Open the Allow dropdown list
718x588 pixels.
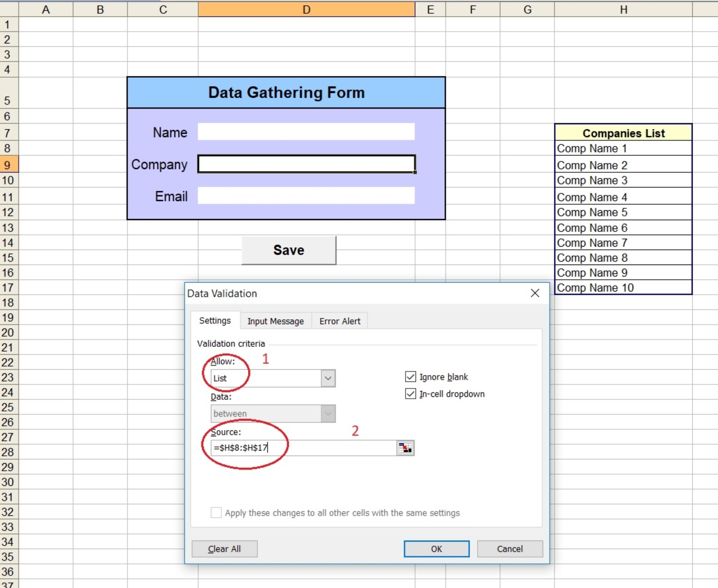(x=328, y=378)
